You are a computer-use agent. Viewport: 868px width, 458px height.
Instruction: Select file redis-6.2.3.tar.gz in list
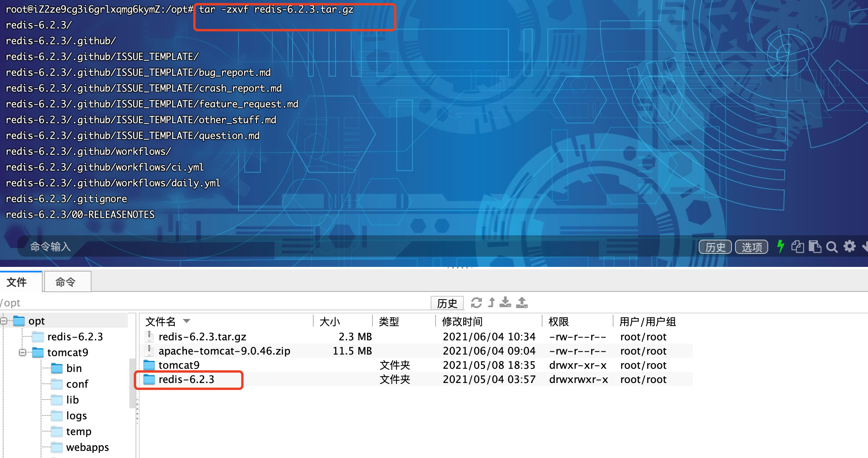pyautogui.click(x=202, y=336)
